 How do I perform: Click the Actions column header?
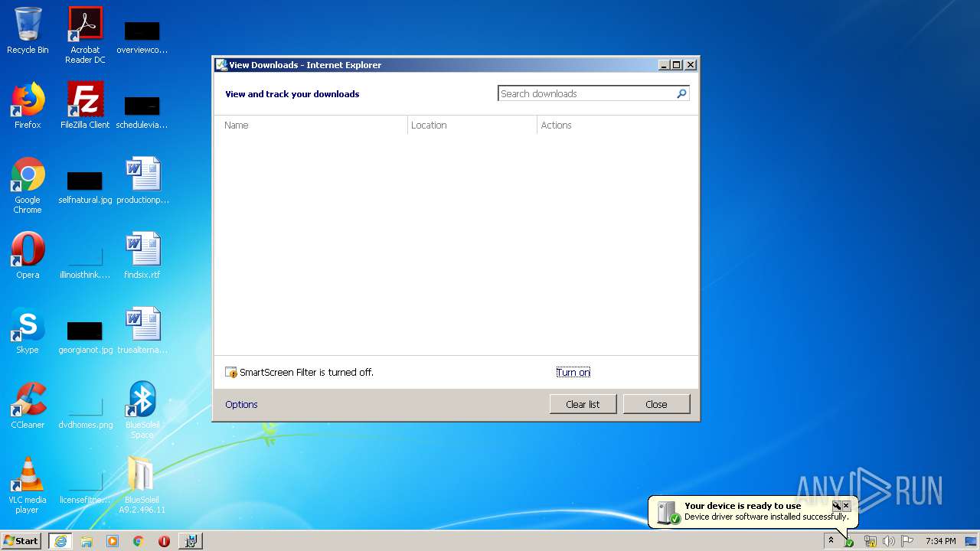pos(617,125)
